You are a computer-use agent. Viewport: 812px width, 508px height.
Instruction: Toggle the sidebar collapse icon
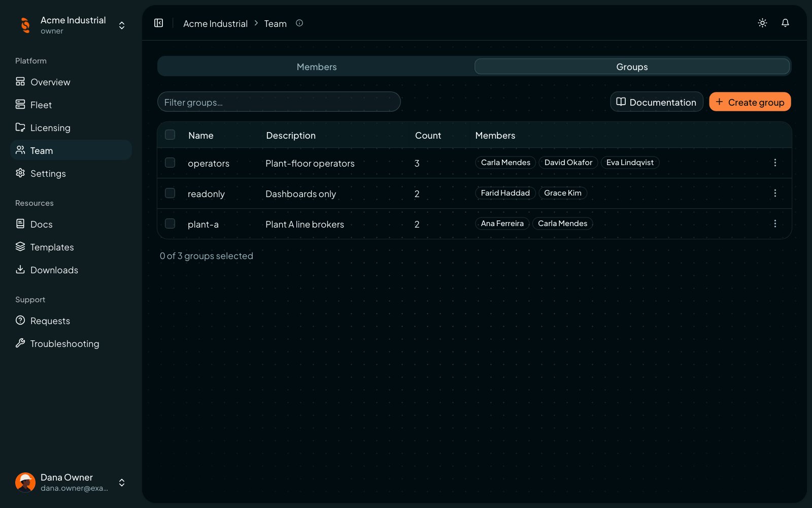[x=158, y=23]
